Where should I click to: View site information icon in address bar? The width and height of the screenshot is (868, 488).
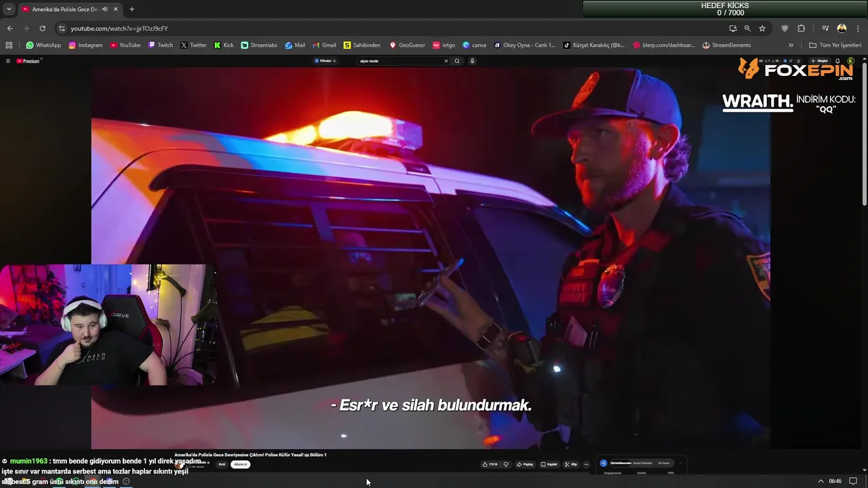62,28
